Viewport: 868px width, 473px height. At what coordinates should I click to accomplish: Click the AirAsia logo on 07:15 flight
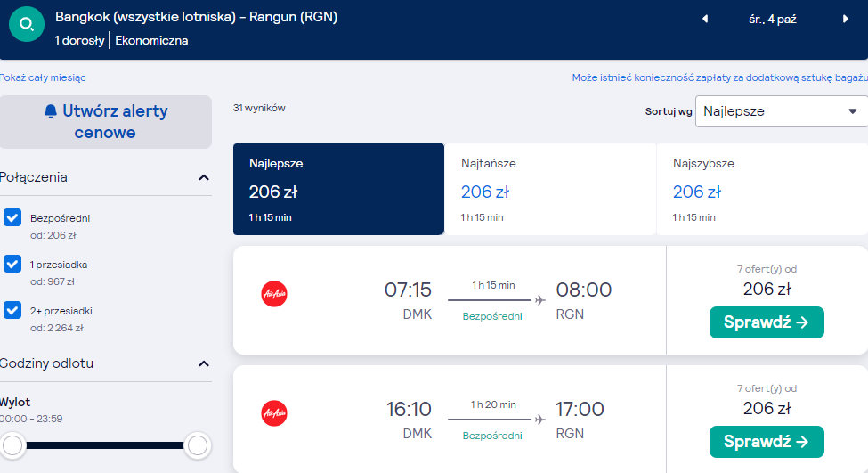point(274,294)
